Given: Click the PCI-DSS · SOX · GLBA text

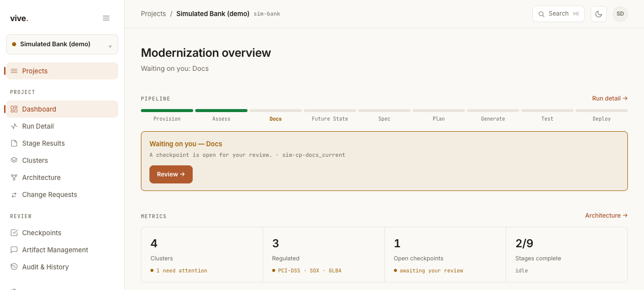Looking at the screenshot, I should [310, 271].
